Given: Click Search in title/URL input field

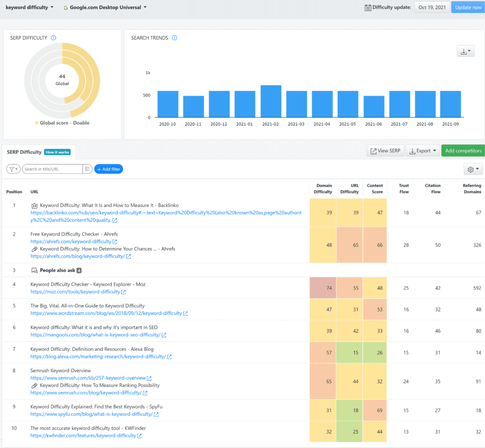Looking at the screenshot, I should pyautogui.click(x=52, y=169).
